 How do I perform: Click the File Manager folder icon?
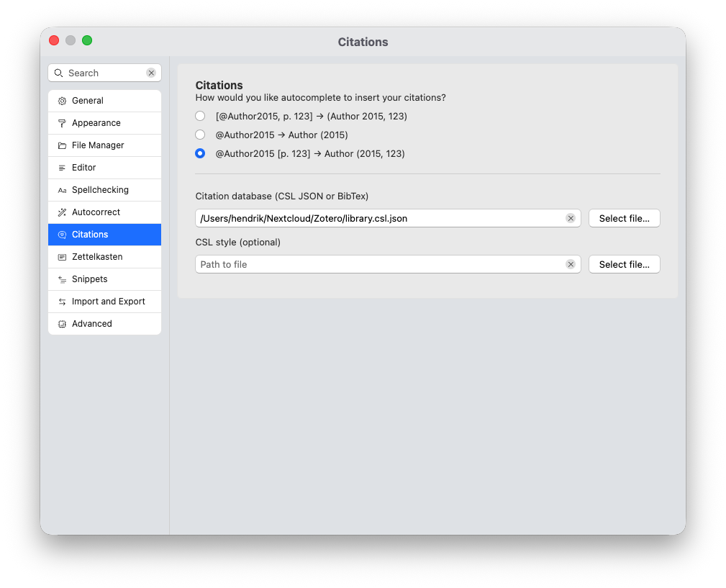(x=62, y=145)
